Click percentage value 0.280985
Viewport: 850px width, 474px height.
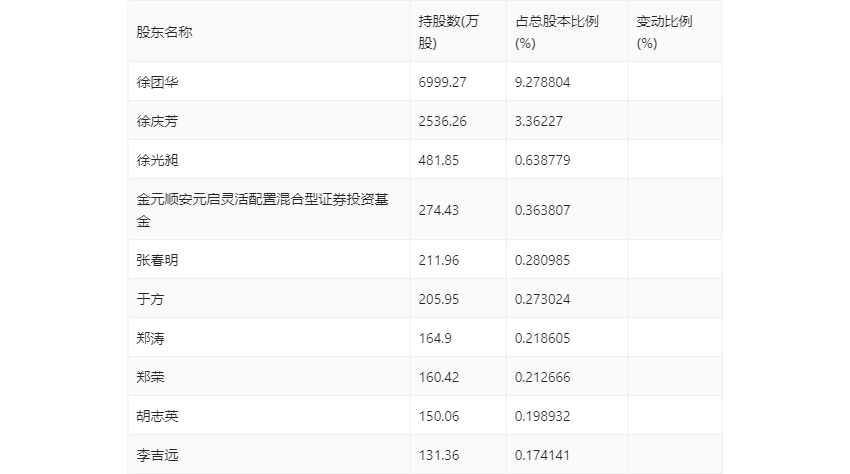tap(543, 260)
